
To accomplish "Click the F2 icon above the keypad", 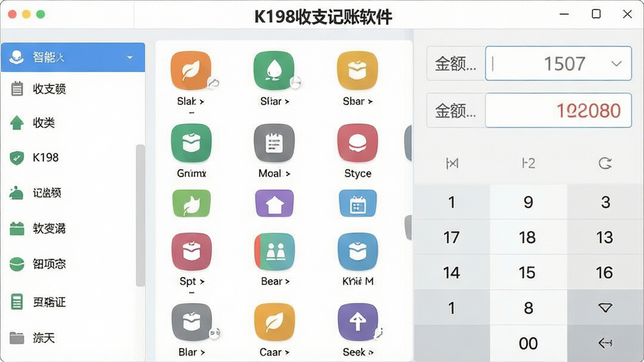I will 528,163.
